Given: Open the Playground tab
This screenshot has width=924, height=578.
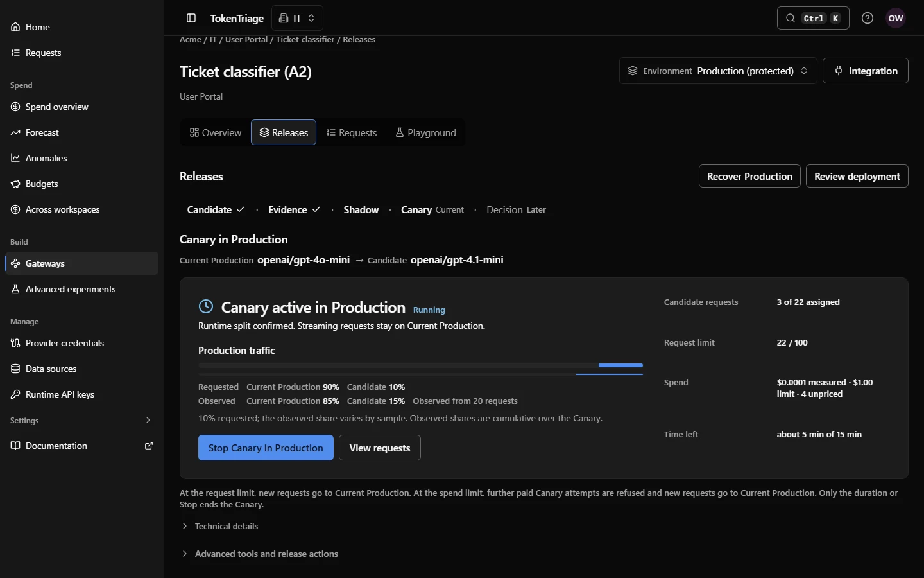Looking at the screenshot, I should [x=425, y=132].
